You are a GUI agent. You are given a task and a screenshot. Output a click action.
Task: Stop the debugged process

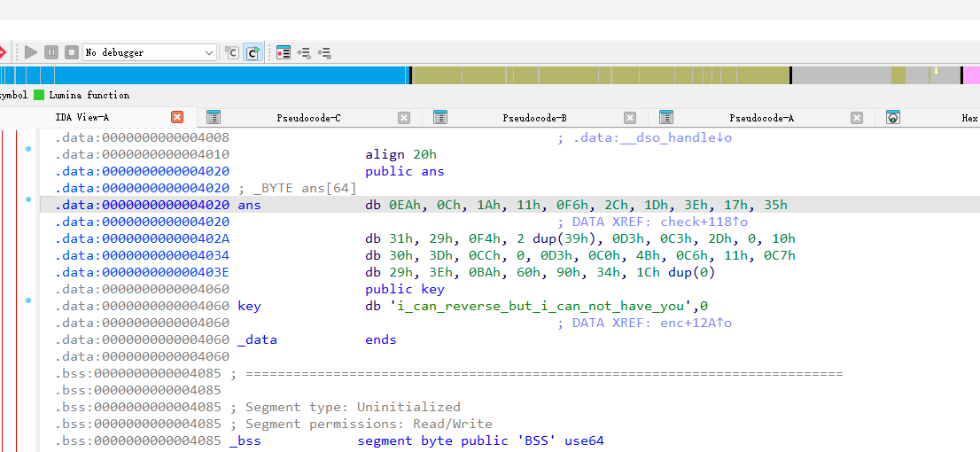click(72, 52)
